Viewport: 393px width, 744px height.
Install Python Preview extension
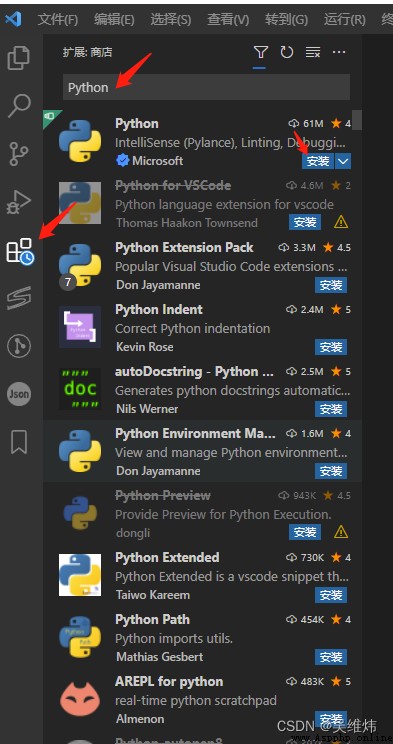pos(305,532)
